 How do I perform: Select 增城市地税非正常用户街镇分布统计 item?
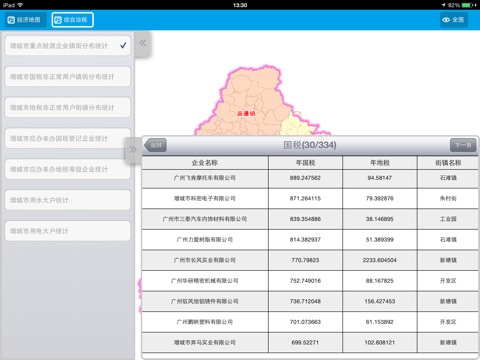click(67, 108)
